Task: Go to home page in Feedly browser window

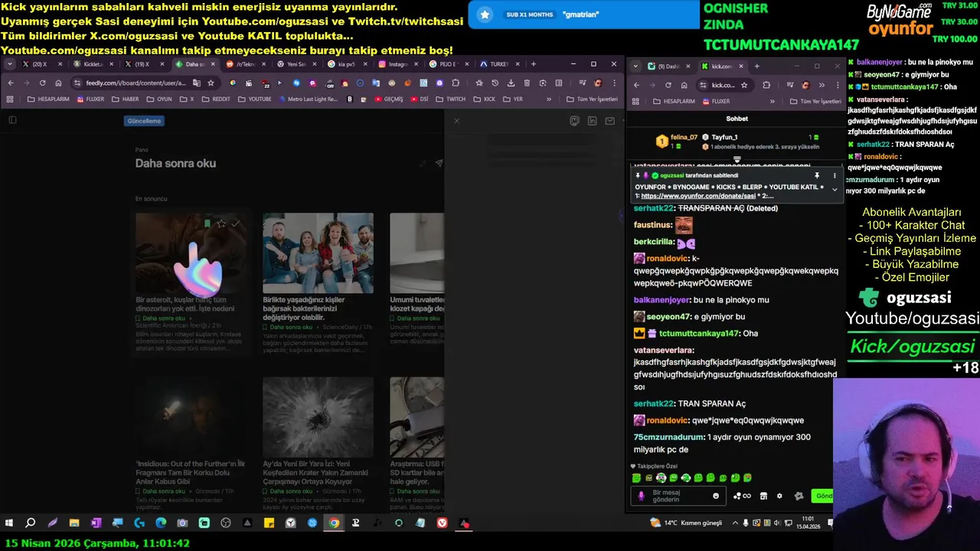Action: pyautogui.click(x=58, y=83)
